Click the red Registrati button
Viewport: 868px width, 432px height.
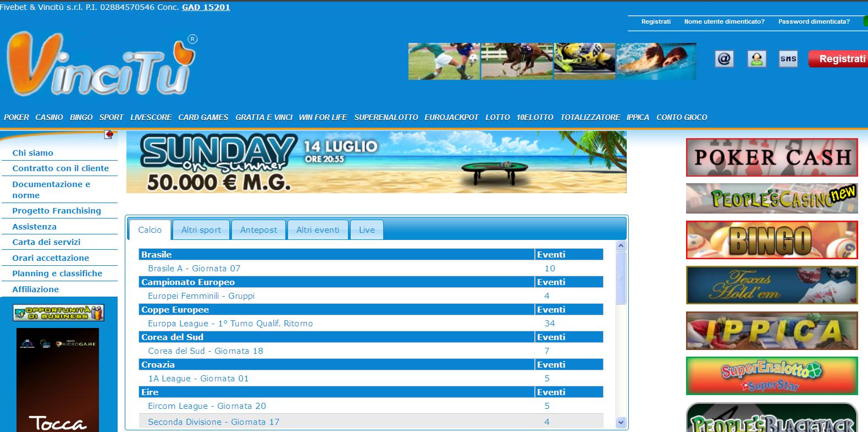839,59
